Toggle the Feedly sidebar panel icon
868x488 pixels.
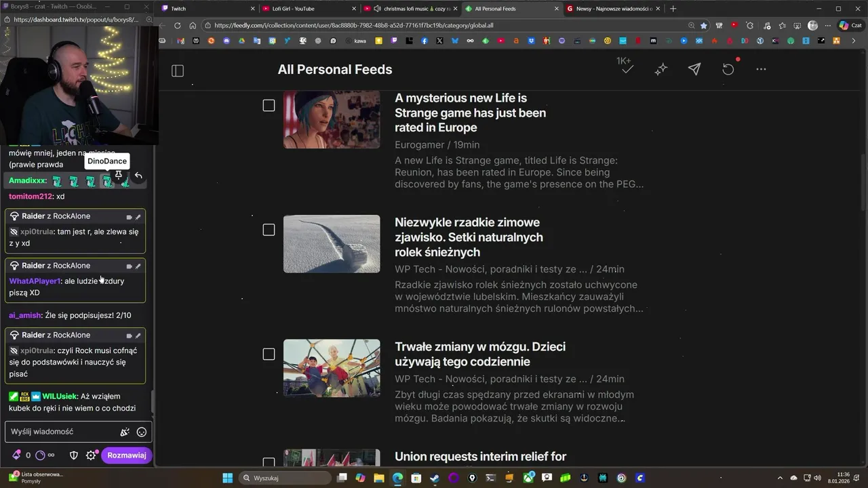[x=178, y=70]
